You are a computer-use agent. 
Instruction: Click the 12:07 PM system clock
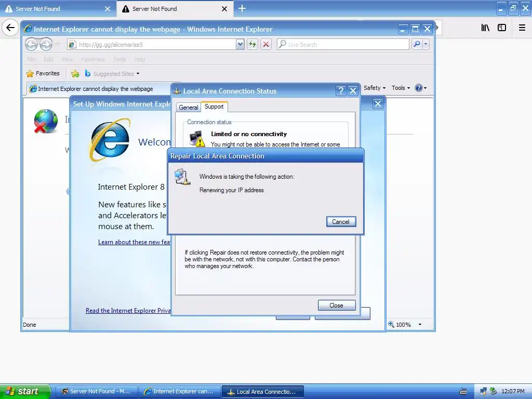pyautogui.click(x=513, y=391)
